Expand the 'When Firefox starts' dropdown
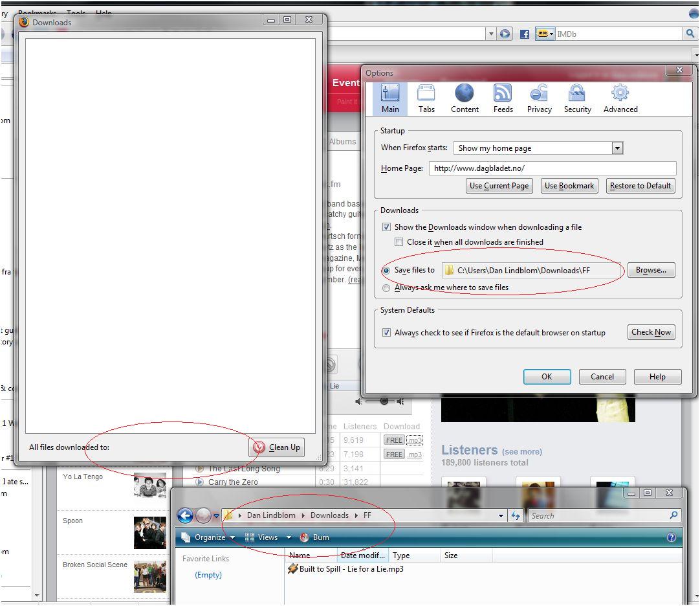Screen dimensions: 700x606 617,148
